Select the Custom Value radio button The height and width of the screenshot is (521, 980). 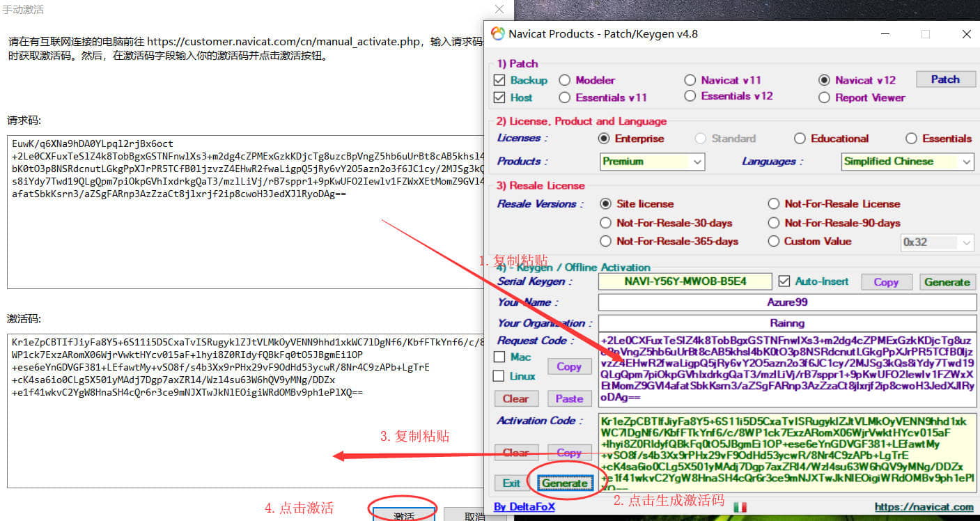point(773,241)
